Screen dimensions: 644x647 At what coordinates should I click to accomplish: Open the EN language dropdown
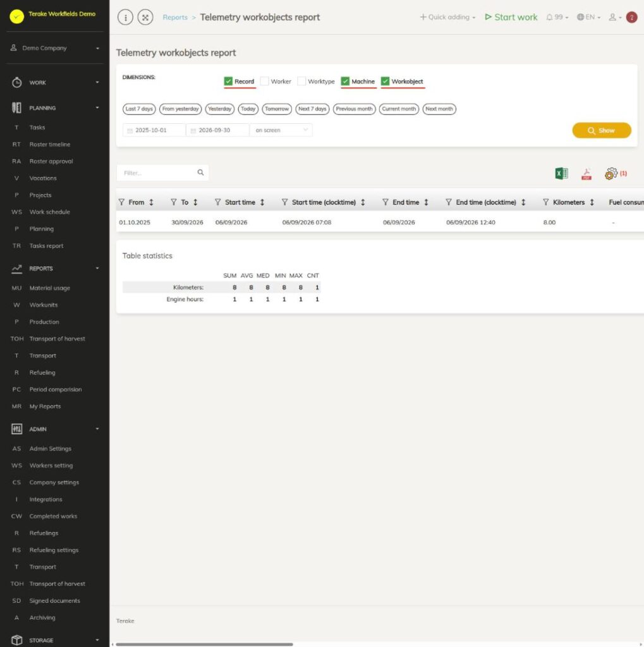click(x=588, y=17)
